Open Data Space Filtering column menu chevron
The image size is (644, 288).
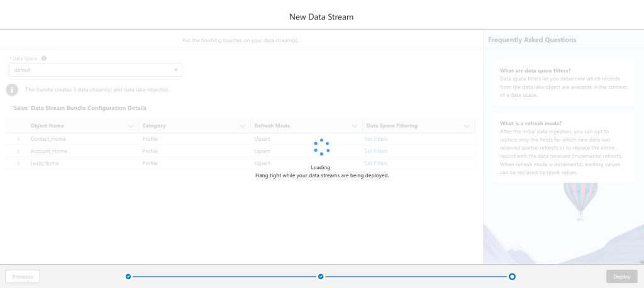click(467, 126)
